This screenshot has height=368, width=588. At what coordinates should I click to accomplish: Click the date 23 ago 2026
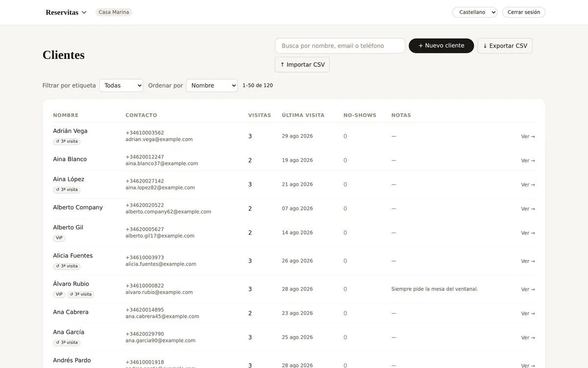(297, 313)
